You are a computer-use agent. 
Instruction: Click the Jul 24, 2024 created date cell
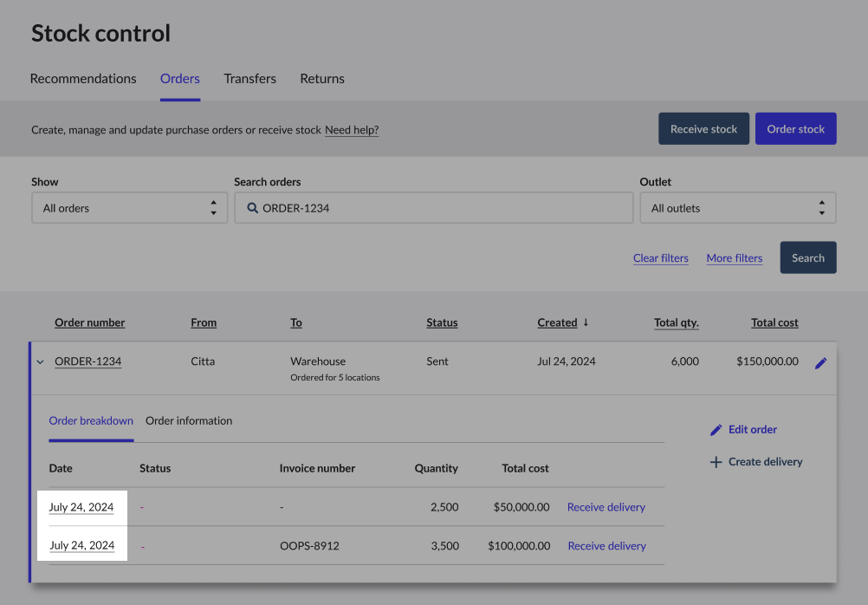click(567, 361)
